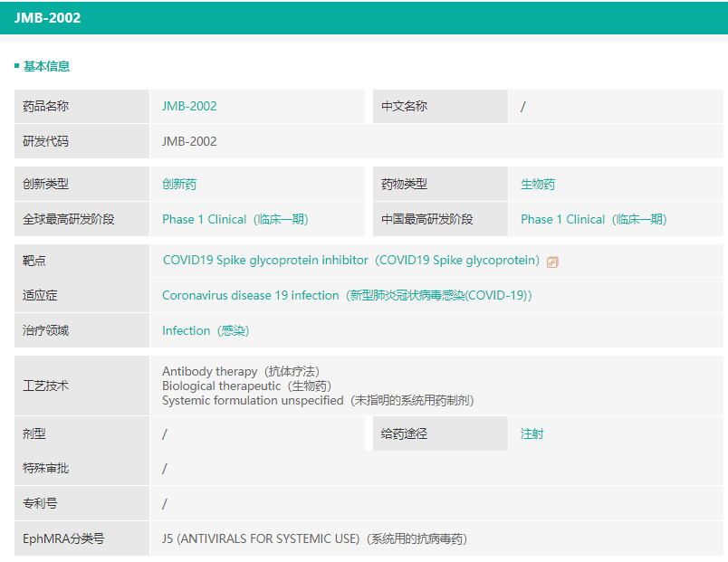Screen dimensions: 728x562
Task: Click the 注射 administration route link
Action: click(532, 433)
